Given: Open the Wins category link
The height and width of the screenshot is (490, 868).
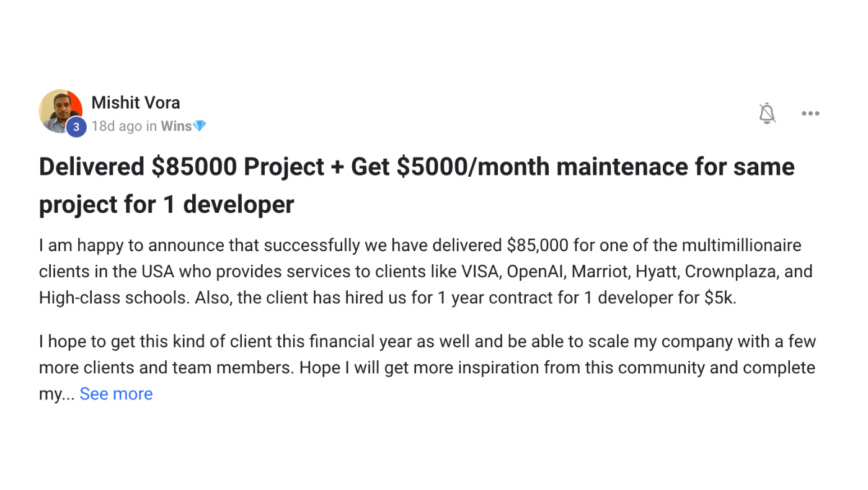Looking at the screenshot, I should click(x=176, y=126).
